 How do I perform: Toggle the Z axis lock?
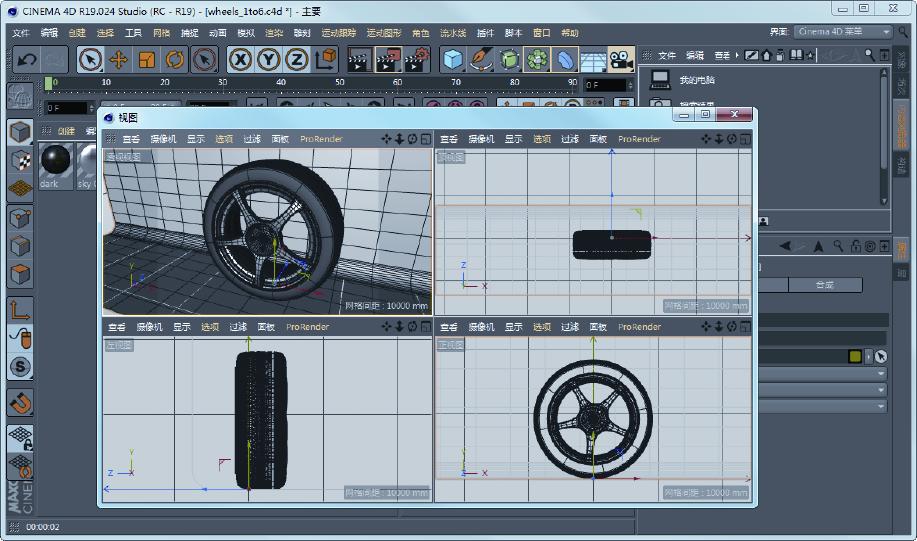click(296, 60)
